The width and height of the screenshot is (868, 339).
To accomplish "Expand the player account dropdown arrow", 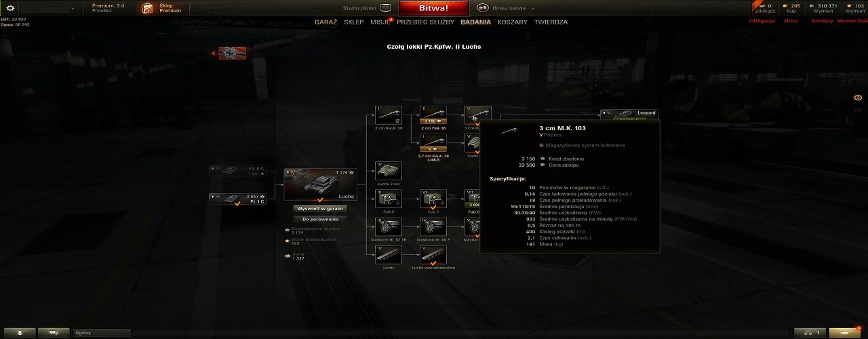I will [x=73, y=8].
